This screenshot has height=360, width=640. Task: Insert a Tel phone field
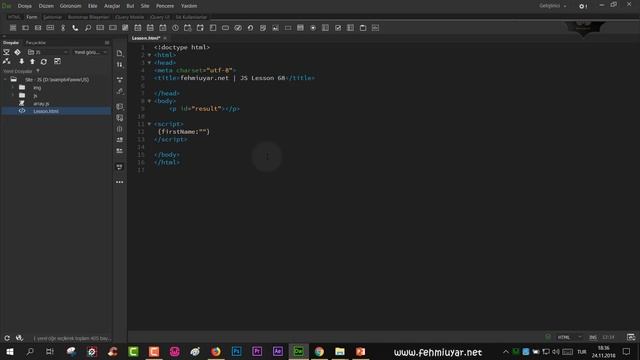(x=75, y=28)
